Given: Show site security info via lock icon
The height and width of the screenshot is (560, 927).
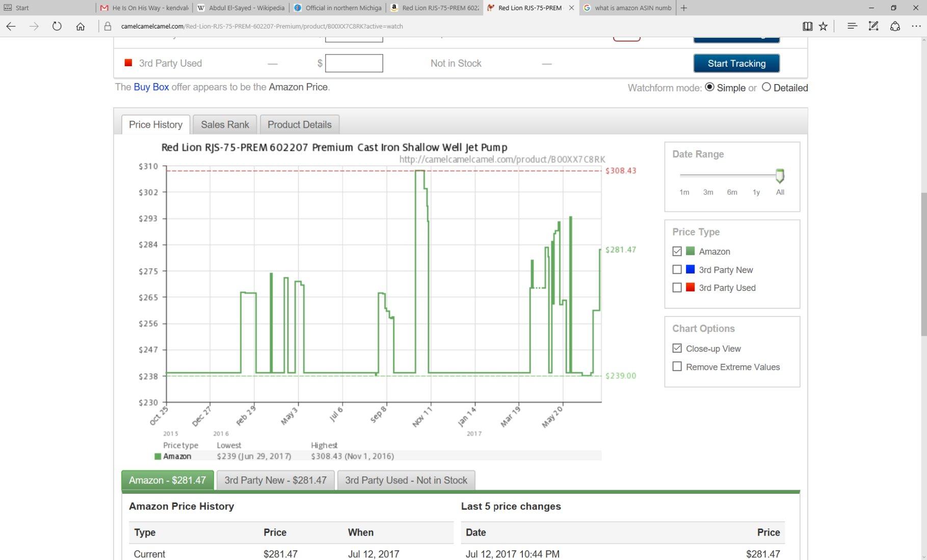Looking at the screenshot, I should click(108, 26).
